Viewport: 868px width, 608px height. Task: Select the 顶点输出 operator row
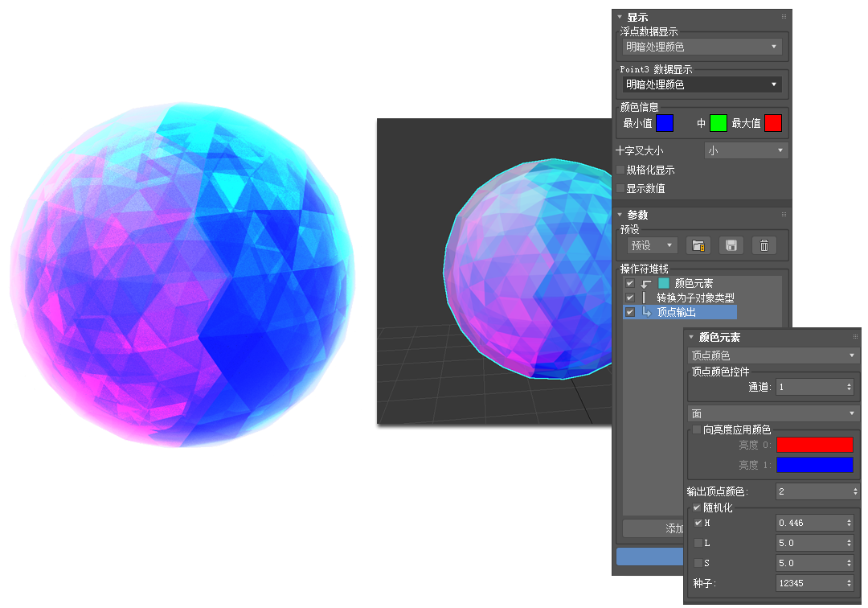[x=680, y=312]
